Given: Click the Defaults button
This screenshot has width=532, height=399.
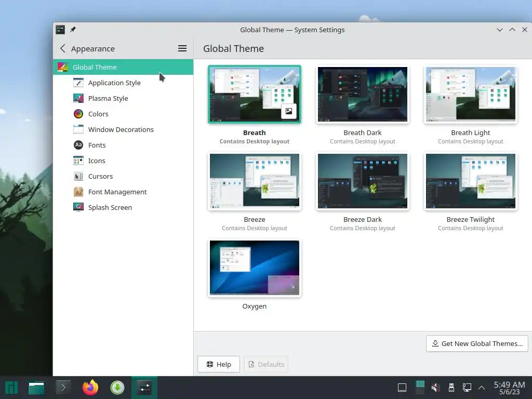Looking at the screenshot, I should pos(267,364).
